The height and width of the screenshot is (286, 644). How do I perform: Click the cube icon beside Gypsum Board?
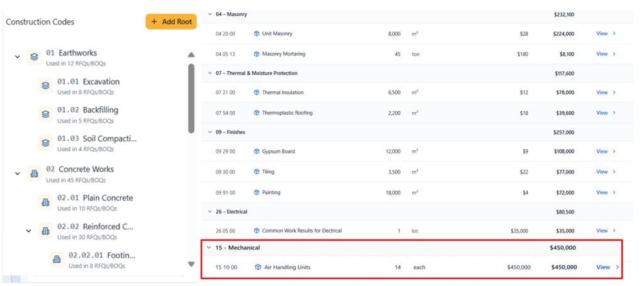tap(257, 151)
